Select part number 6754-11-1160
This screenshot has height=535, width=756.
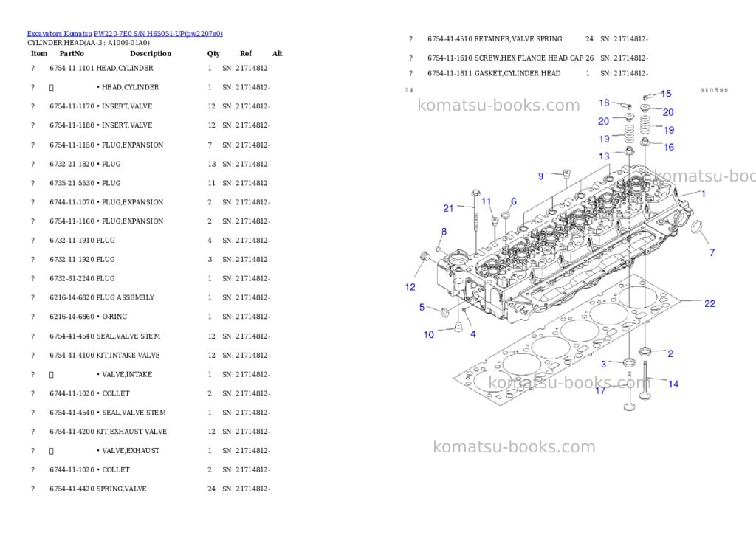click(72, 221)
